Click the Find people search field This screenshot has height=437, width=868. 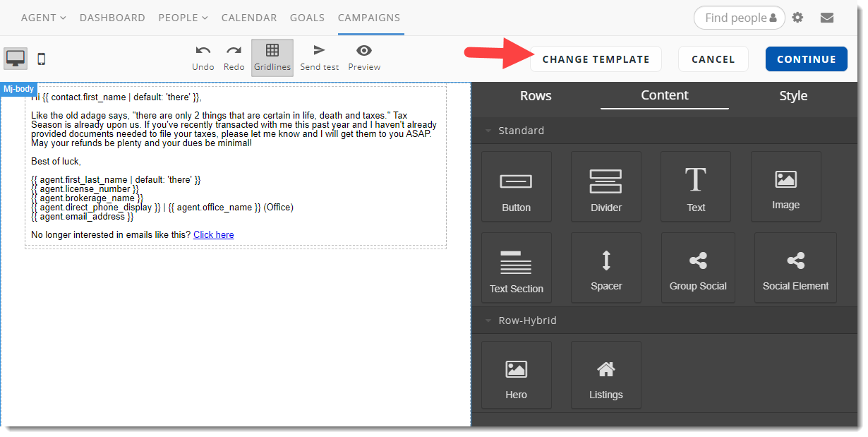738,18
